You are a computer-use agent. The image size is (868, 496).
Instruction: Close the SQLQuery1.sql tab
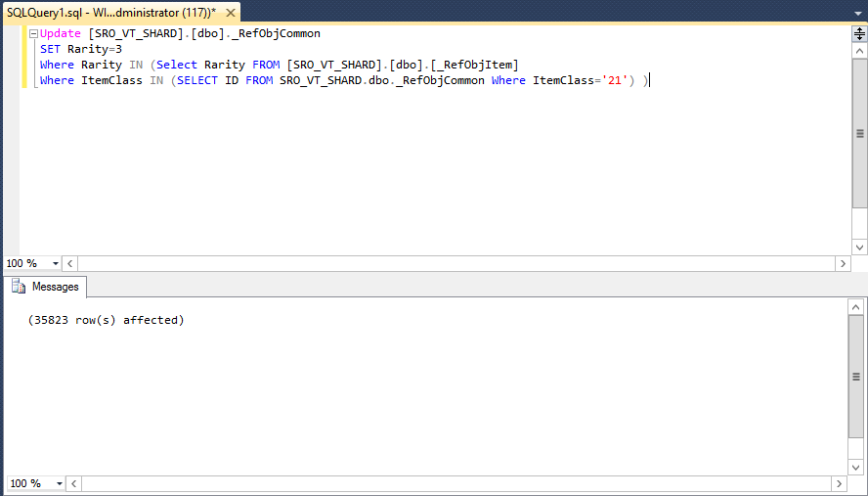coord(231,13)
